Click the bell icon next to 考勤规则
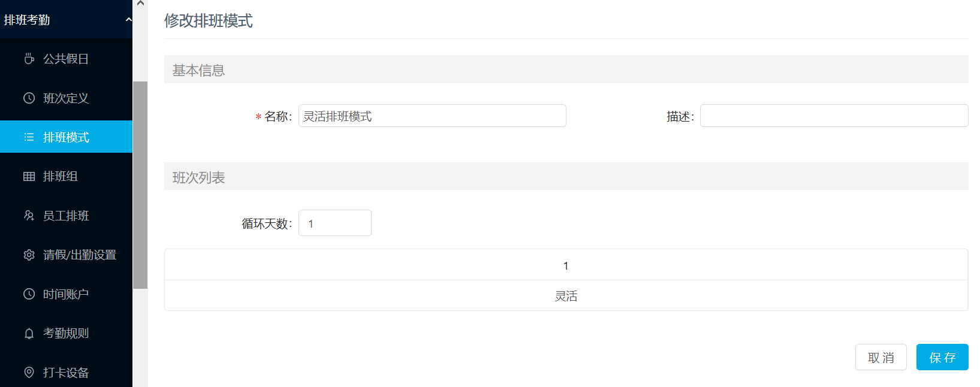 pyautogui.click(x=29, y=333)
